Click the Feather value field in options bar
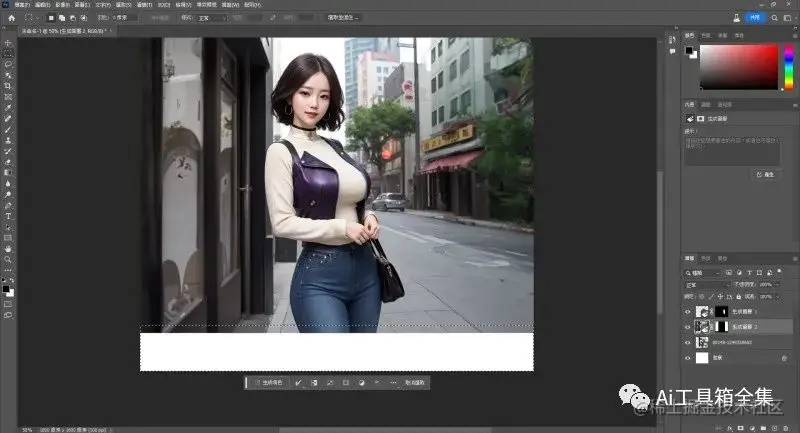 click(126, 18)
